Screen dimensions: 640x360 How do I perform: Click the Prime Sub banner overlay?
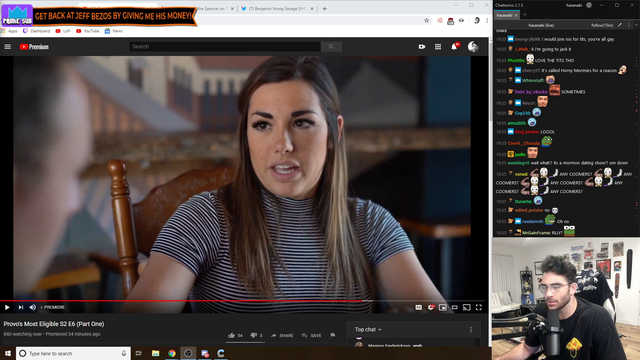pos(99,16)
